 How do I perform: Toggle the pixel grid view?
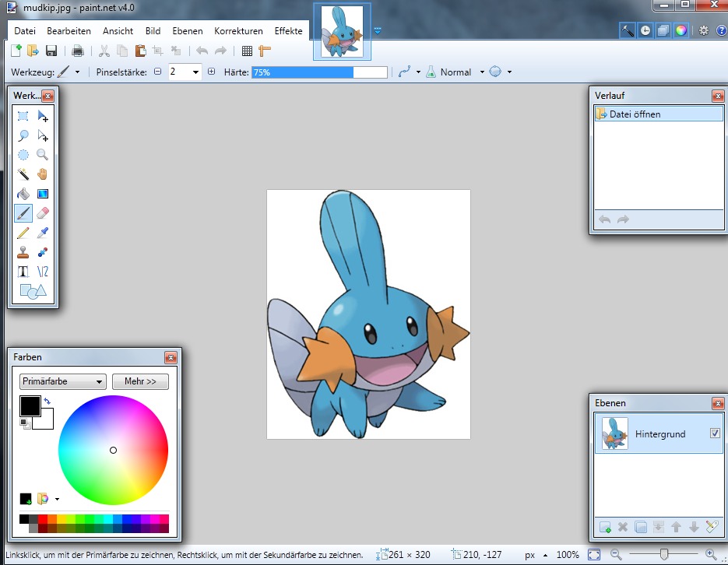coord(247,51)
